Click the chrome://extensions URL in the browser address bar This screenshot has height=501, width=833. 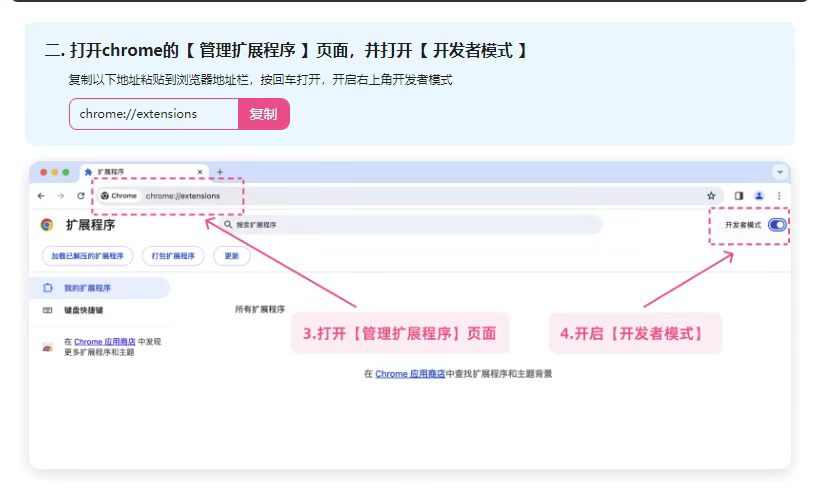(183, 196)
